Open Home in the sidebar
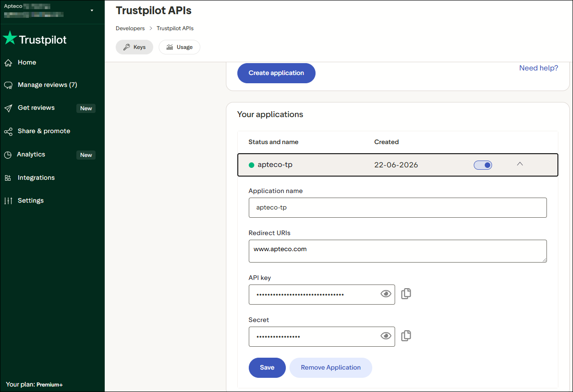This screenshot has height=392, width=573. point(27,63)
